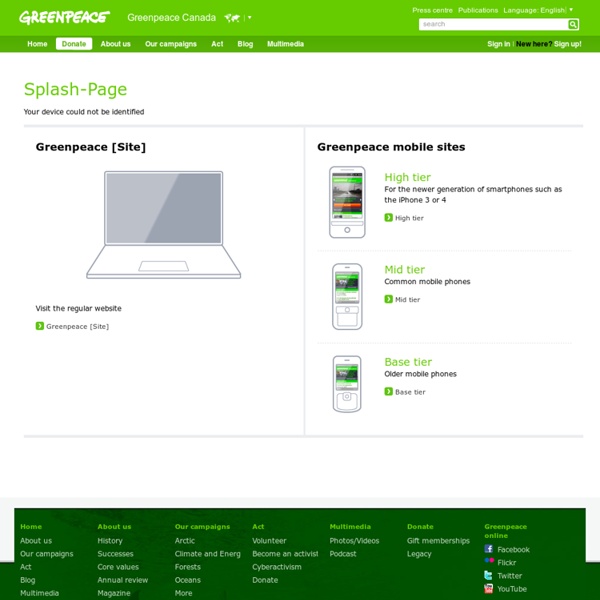The width and height of the screenshot is (600, 600).
Task: Open footer Become an activist link
Action: [285, 554]
